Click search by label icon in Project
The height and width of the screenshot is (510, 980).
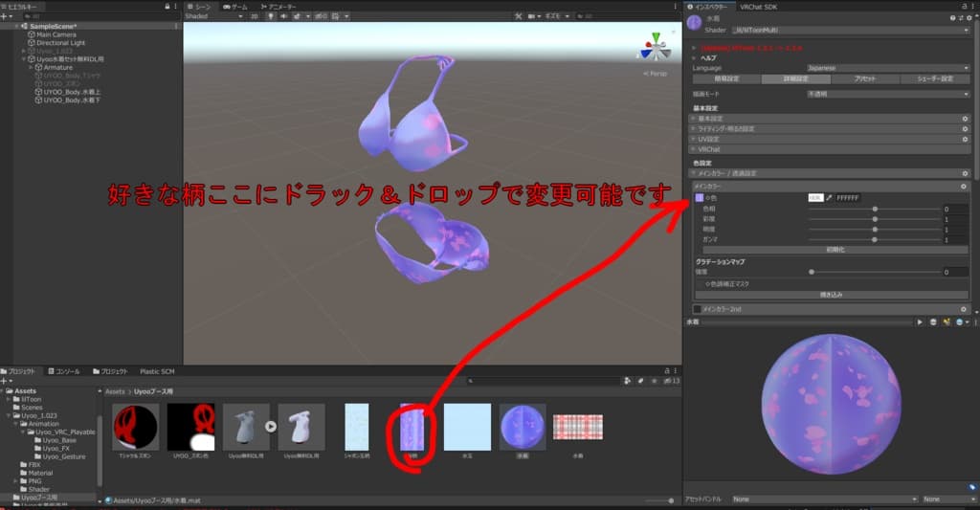tap(640, 381)
